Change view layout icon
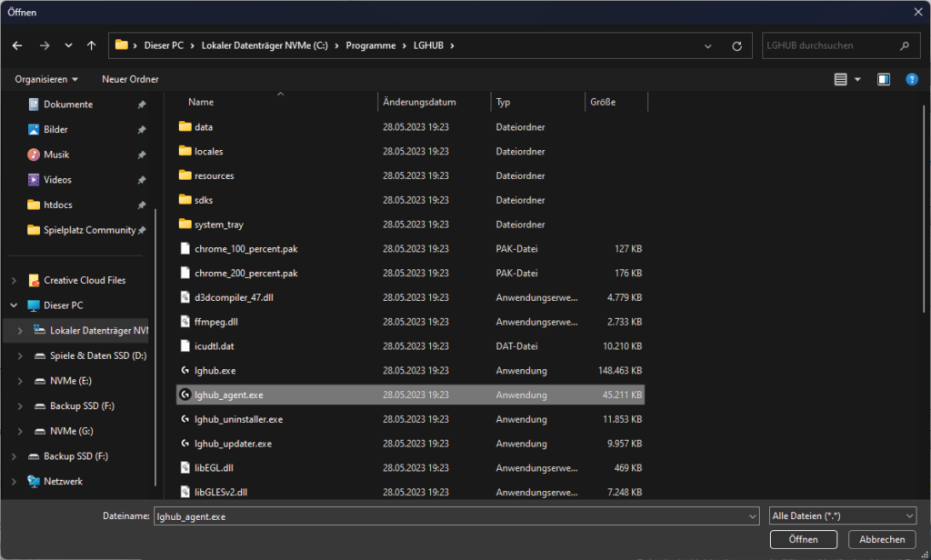The width and height of the screenshot is (931, 560). (840, 79)
